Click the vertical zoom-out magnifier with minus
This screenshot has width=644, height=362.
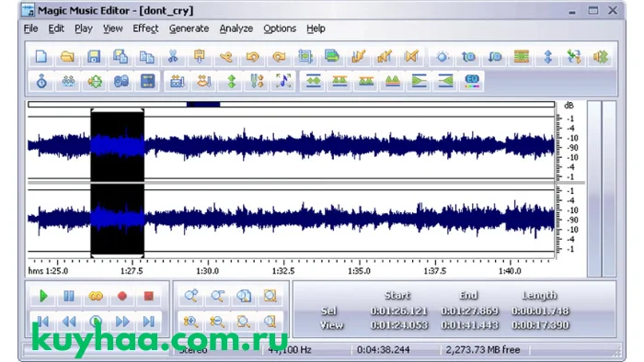[217, 322]
